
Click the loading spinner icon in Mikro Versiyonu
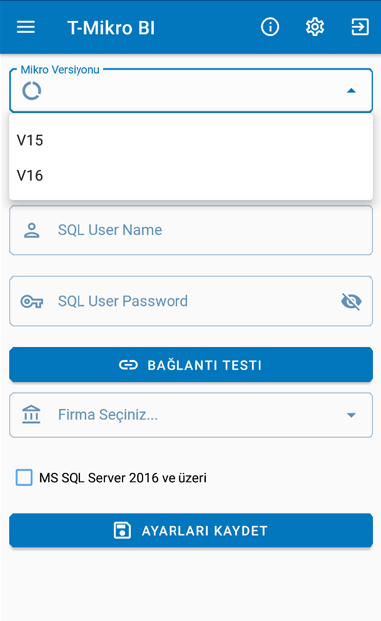click(32, 91)
